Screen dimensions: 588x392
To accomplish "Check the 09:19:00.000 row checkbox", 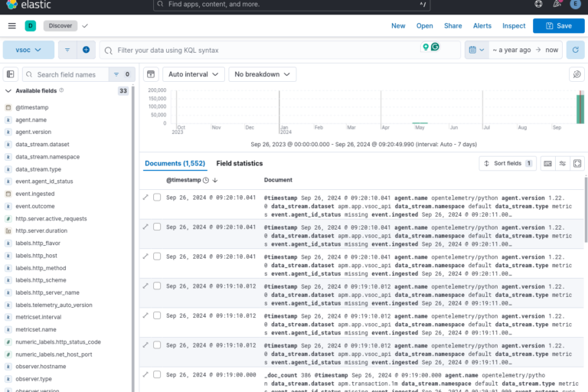I will pos(157,374).
